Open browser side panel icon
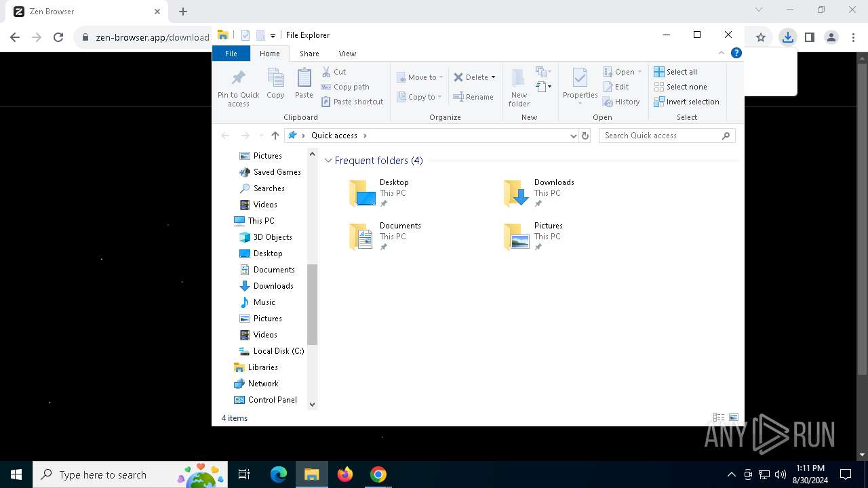 pos(809,37)
